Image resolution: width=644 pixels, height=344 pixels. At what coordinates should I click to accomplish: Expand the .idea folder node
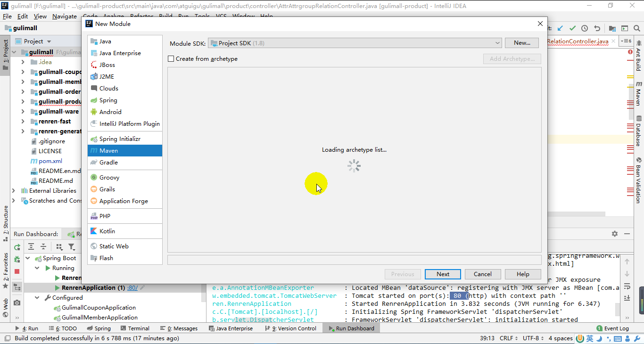click(x=23, y=62)
